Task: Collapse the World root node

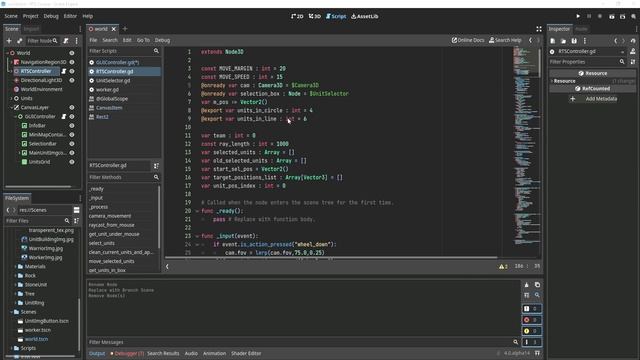Action: [7, 53]
